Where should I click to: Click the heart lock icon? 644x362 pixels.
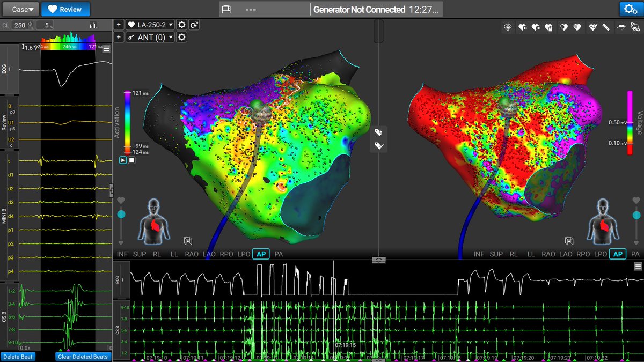pyautogui.click(x=548, y=27)
